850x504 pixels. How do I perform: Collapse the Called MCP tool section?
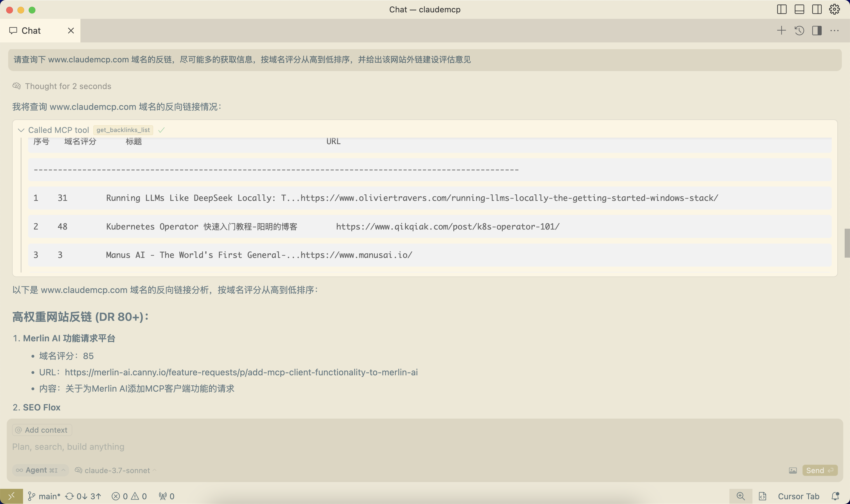click(21, 130)
